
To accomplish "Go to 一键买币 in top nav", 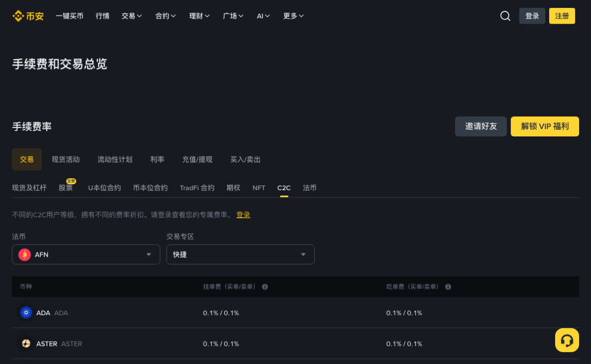I will [69, 16].
